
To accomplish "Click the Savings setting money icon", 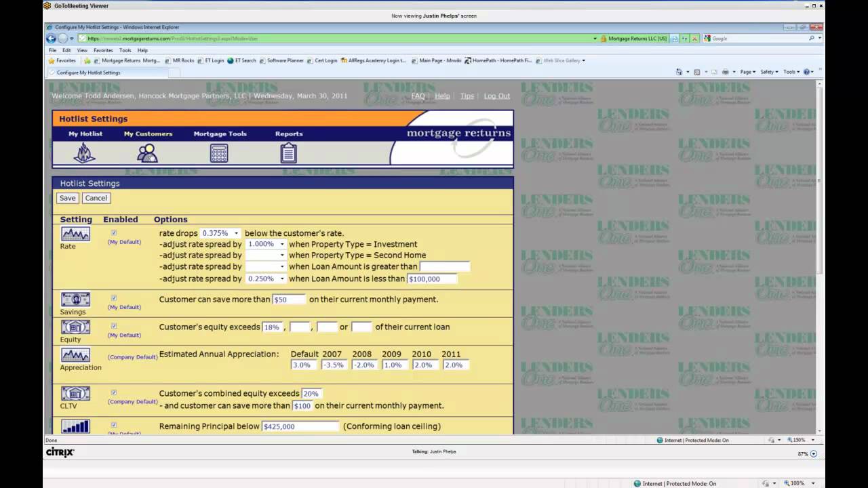I will pos(75,300).
